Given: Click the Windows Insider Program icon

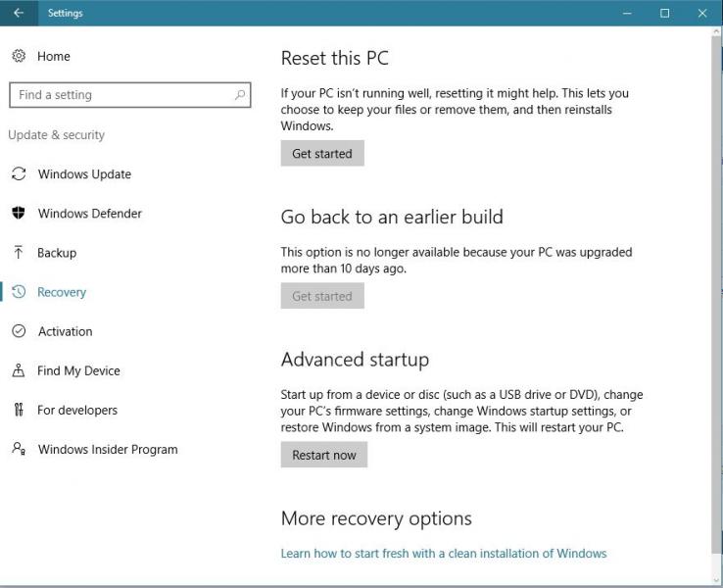Looking at the screenshot, I should tap(18, 449).
